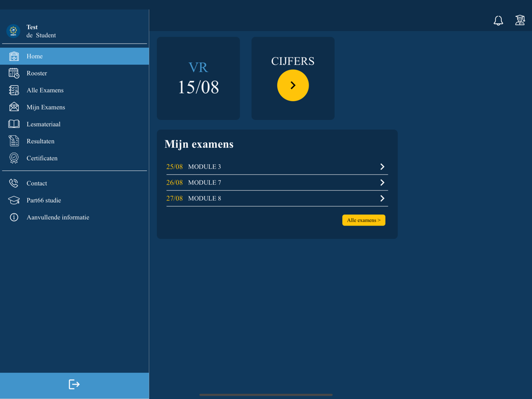Click the CIJFERS card title
Screen dimensions: 532x399
tap(293, 61)
